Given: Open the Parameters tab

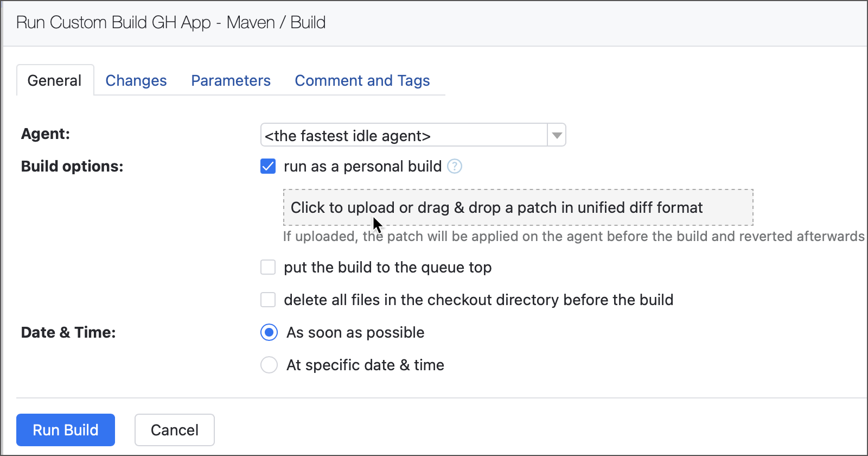Looking at the screenshot, I should [231, 80].
